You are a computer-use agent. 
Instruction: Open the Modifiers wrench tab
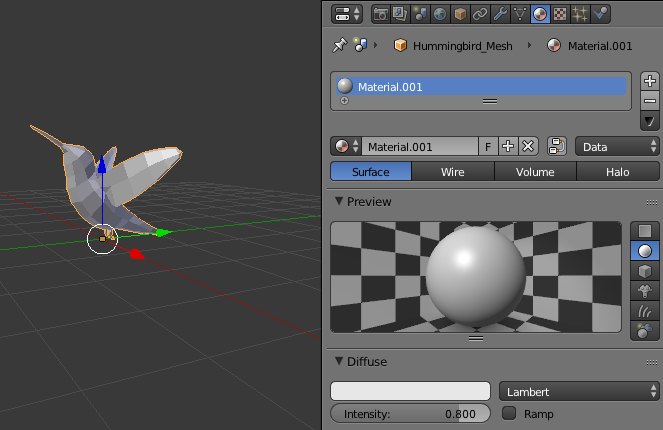tap(500, 14)
